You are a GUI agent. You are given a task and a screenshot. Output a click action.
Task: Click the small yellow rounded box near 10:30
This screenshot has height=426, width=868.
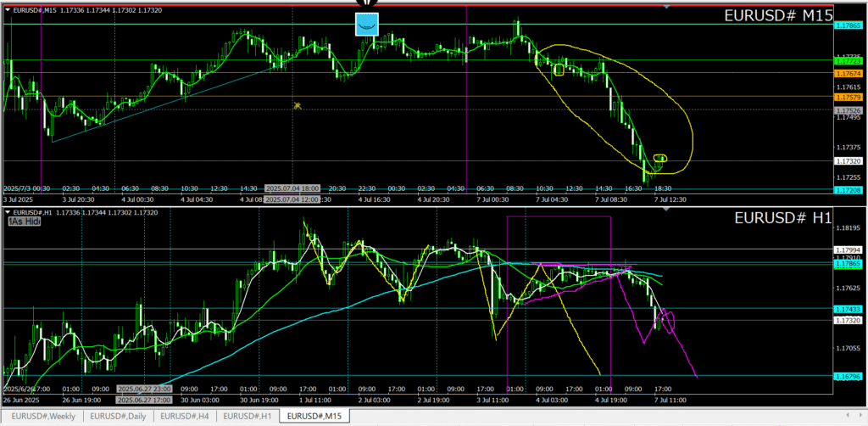point(559,70)
